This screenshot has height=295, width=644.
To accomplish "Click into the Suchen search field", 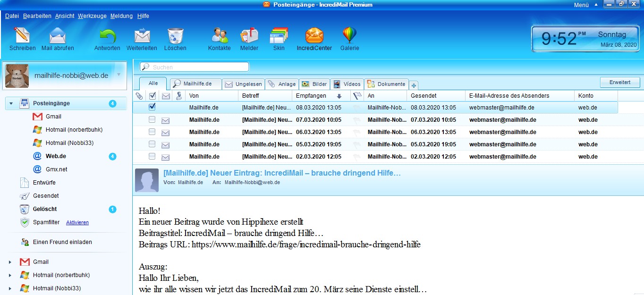I will click(x=194, y=67).
